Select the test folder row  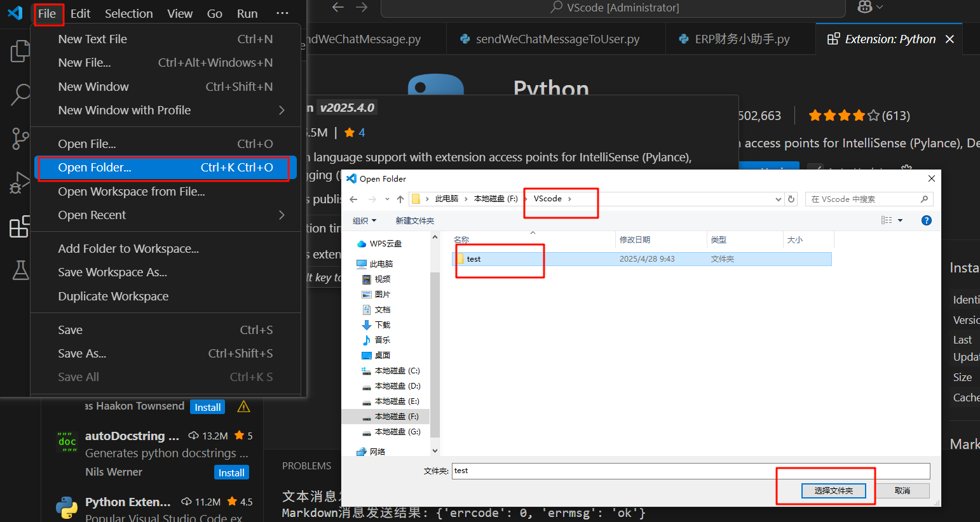pyautogui.click(x=641, y=259)
